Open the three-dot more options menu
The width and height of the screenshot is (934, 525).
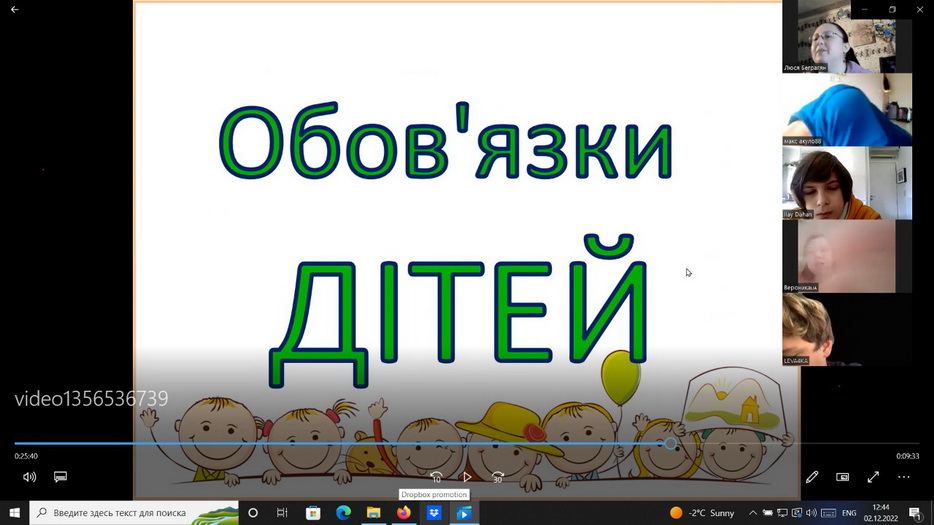[904, 477]
